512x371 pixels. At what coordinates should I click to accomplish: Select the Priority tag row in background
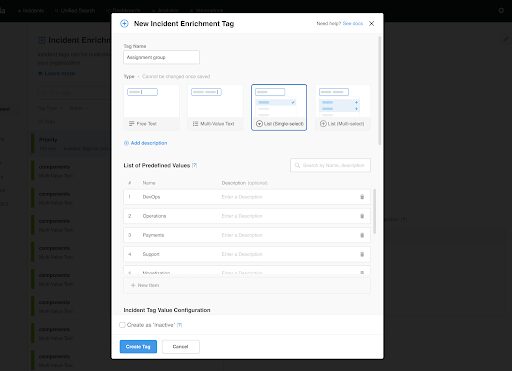[71, 143]
